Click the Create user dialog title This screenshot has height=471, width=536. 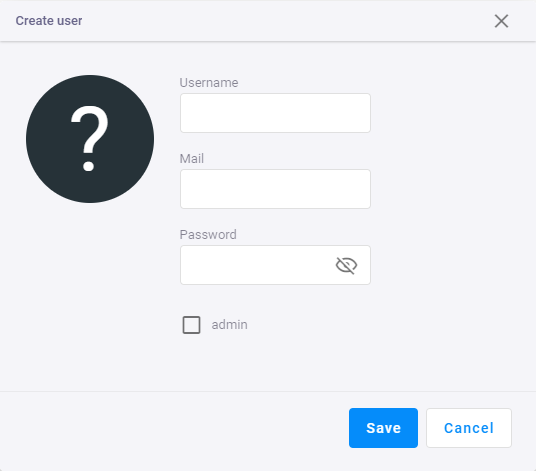(x=49, y=21)
